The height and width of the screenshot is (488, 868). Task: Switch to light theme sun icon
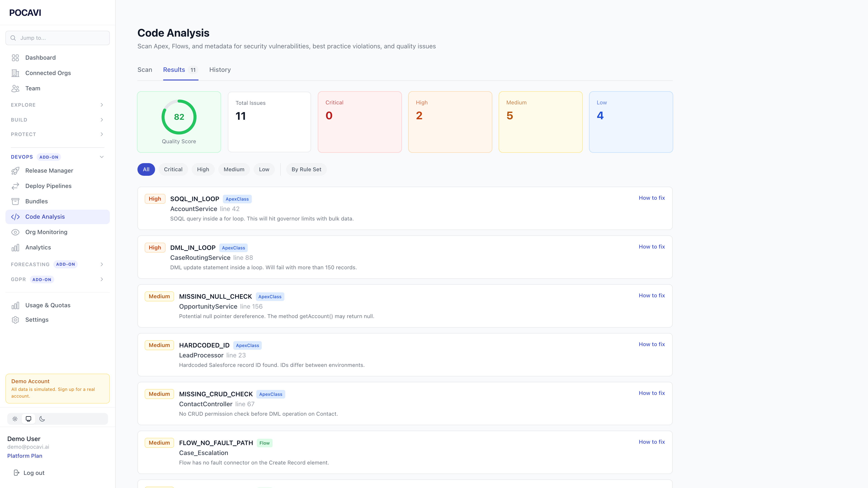(x=15, y=419)
